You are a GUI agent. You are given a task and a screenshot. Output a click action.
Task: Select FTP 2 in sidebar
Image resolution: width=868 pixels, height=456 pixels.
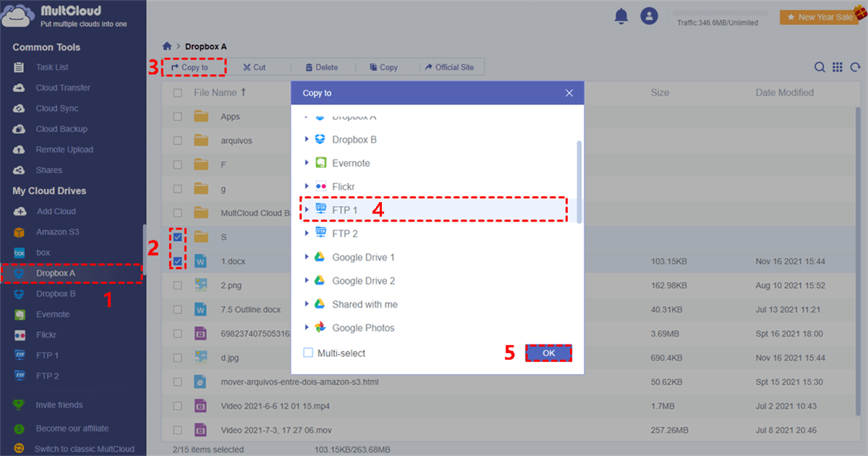pyautogui.click(x=48, y=376)
